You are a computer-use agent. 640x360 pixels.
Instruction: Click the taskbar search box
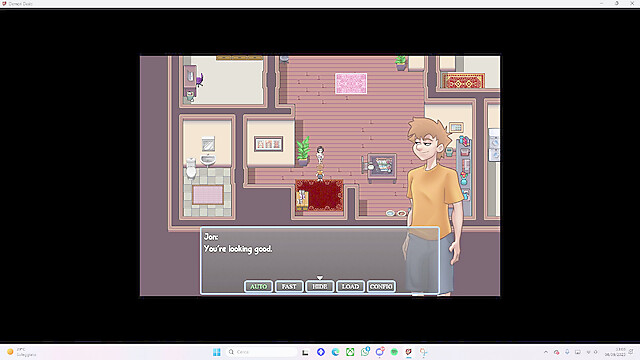click(x=262, y=352)
